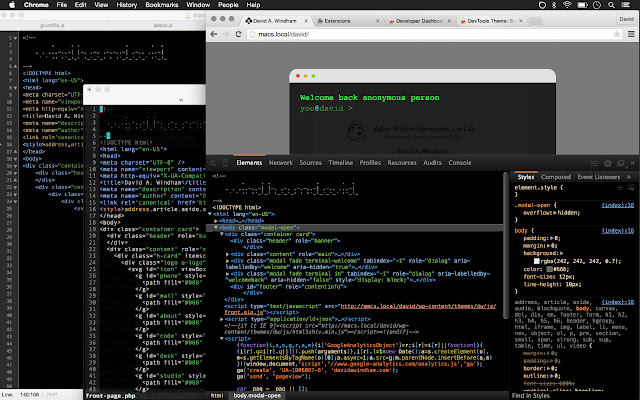Screen dimensions: 640x400
Task: Open the Resources panel
Action: [402, 163]
